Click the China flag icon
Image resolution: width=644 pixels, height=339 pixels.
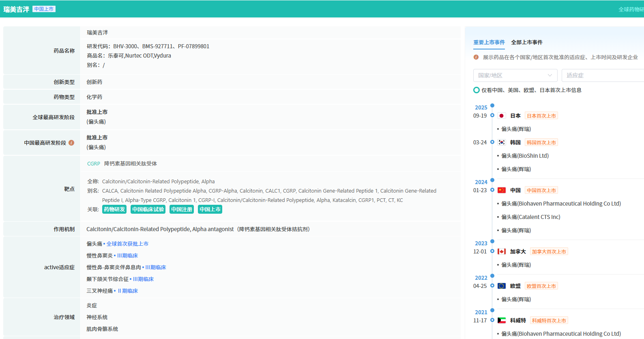click(x=502, y=190)
